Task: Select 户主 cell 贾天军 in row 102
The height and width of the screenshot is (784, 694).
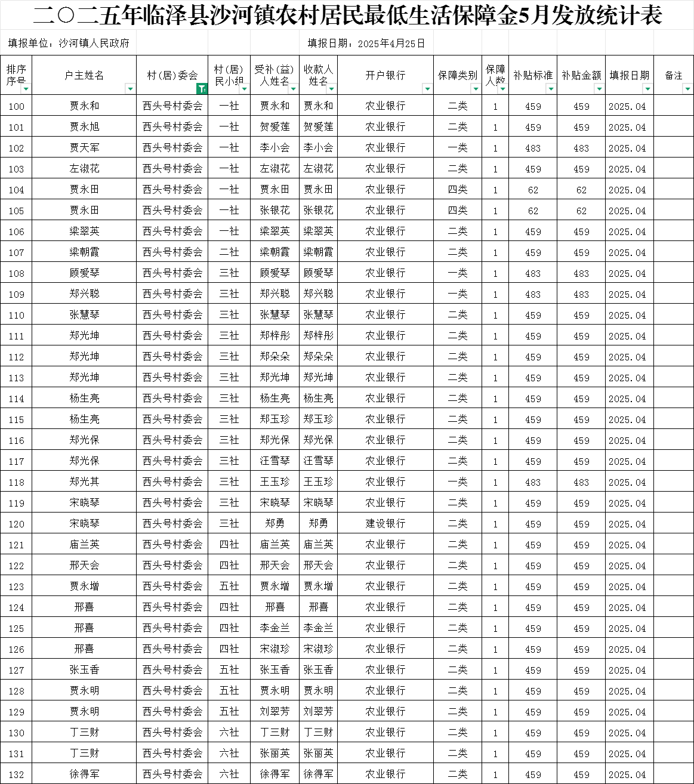Action: [x=84, y=148]
